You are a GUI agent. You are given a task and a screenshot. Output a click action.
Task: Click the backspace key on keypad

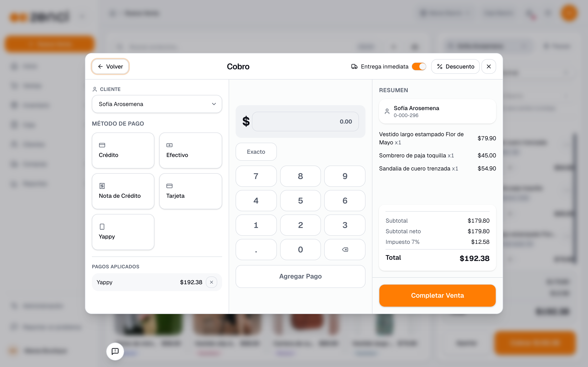click(345, 250)
